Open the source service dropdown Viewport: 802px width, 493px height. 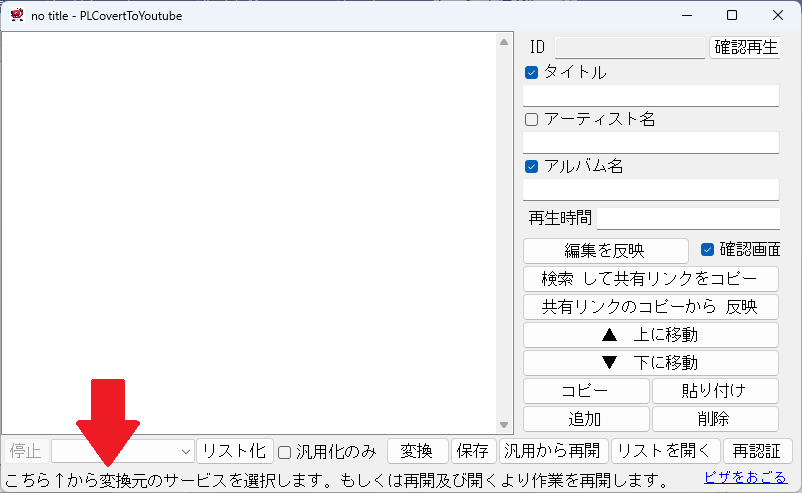coord(122,451)
